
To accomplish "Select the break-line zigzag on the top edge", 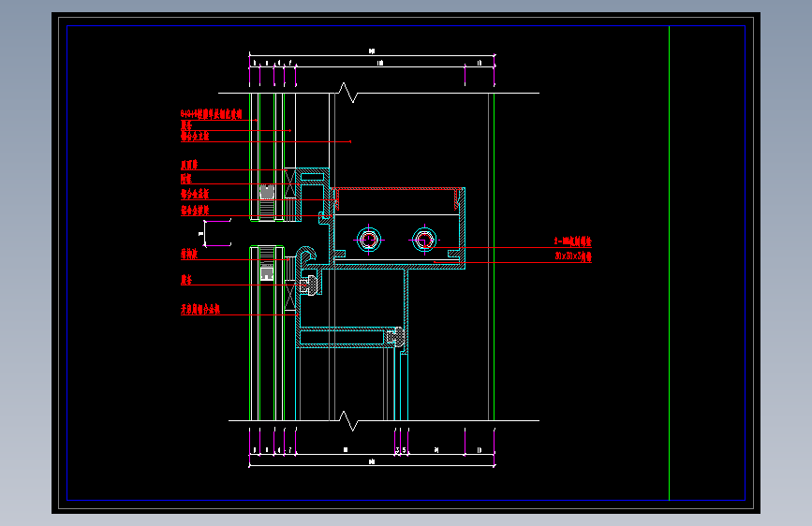I will pyautogui.click(x=347, y=93).
